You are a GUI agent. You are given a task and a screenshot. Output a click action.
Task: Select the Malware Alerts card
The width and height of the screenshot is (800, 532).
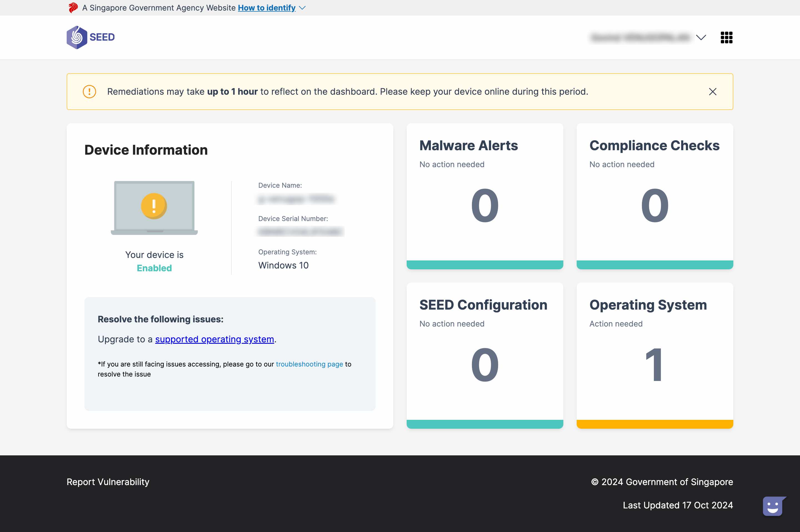click(485, 196)
